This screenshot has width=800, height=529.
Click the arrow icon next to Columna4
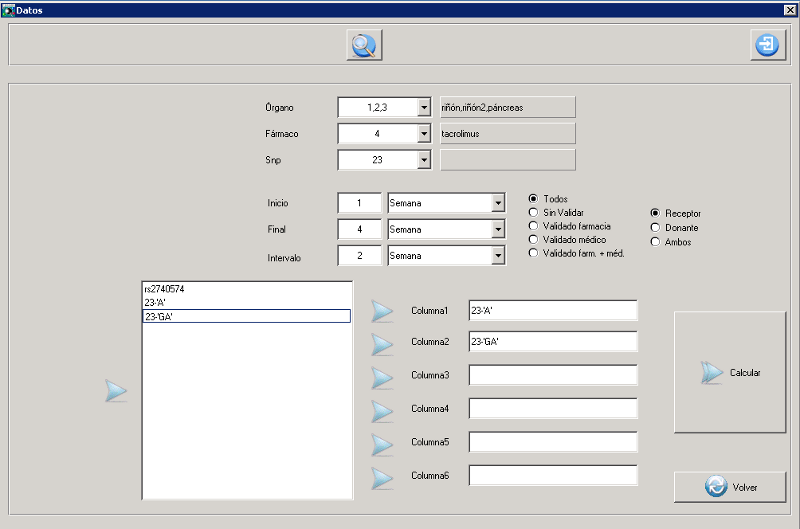pos(383,411)
